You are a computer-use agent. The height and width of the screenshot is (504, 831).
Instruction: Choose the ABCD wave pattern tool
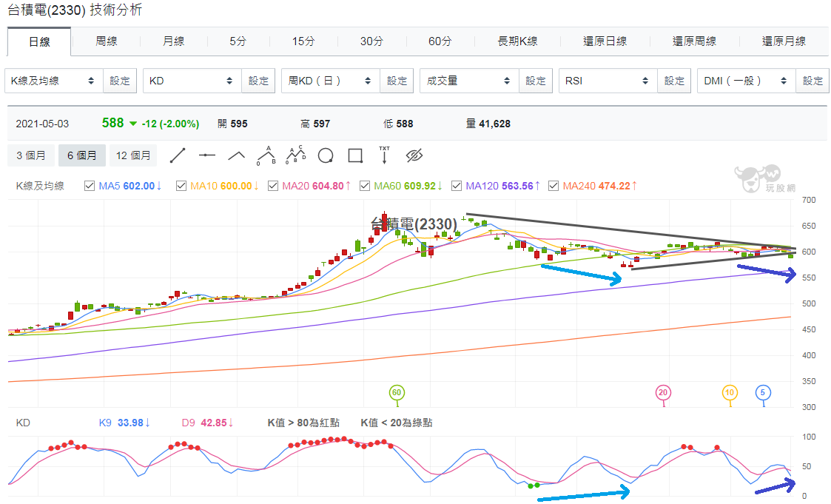[x=296, y=155]
